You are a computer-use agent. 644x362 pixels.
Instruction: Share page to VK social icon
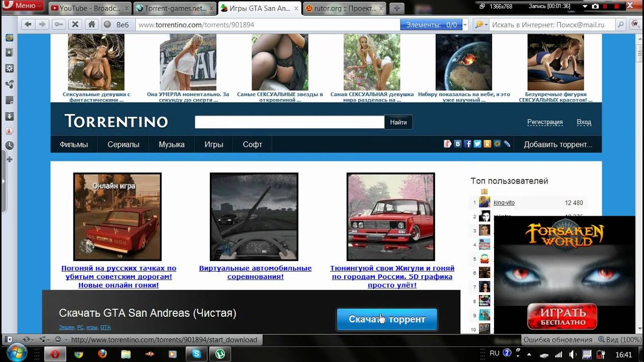pyautogui.click(x=457, y=144)
